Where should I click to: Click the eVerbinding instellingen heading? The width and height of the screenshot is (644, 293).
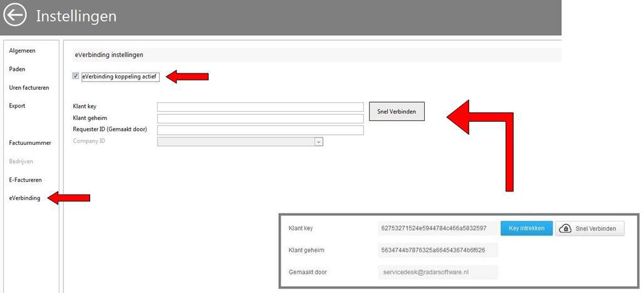click(x=109, y=55)
